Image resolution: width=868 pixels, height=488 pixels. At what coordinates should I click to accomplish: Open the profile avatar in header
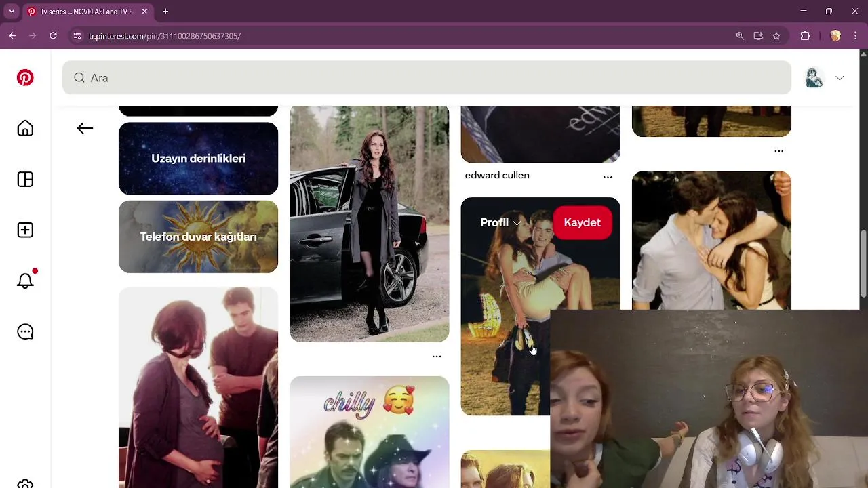pyautogui.click(x=814, y=78)
